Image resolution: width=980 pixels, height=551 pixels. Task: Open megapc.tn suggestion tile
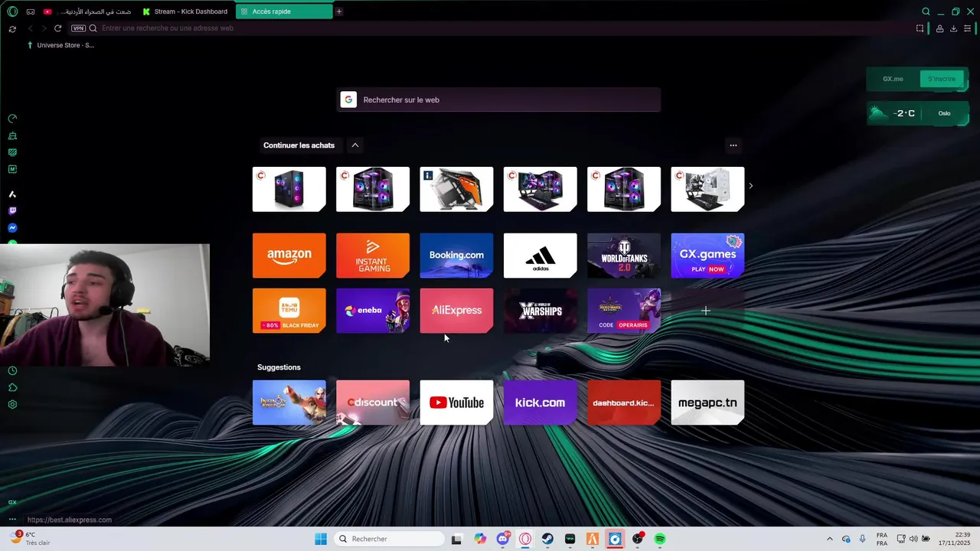pos(707,403)
